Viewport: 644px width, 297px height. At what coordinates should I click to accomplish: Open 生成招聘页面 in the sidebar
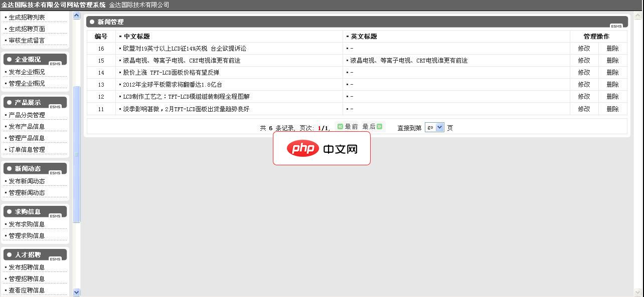[x=27, y=29]
